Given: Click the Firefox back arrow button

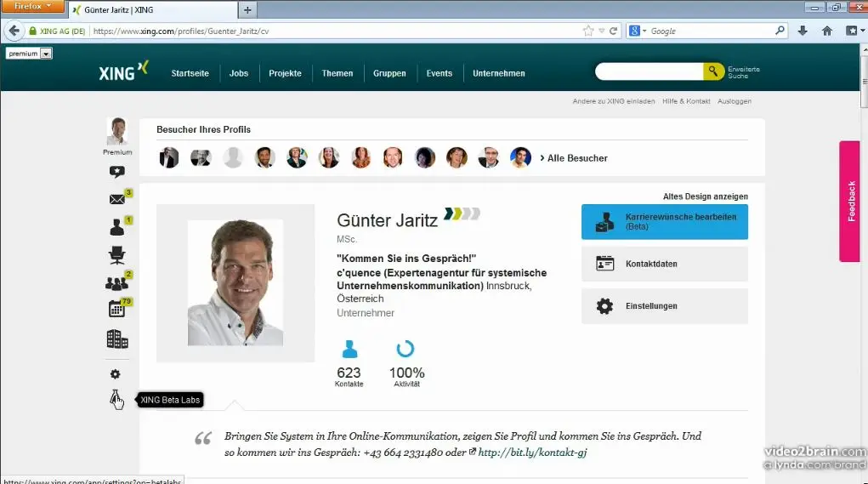Looking at the screenshot, I should click(x=14, y=31).
